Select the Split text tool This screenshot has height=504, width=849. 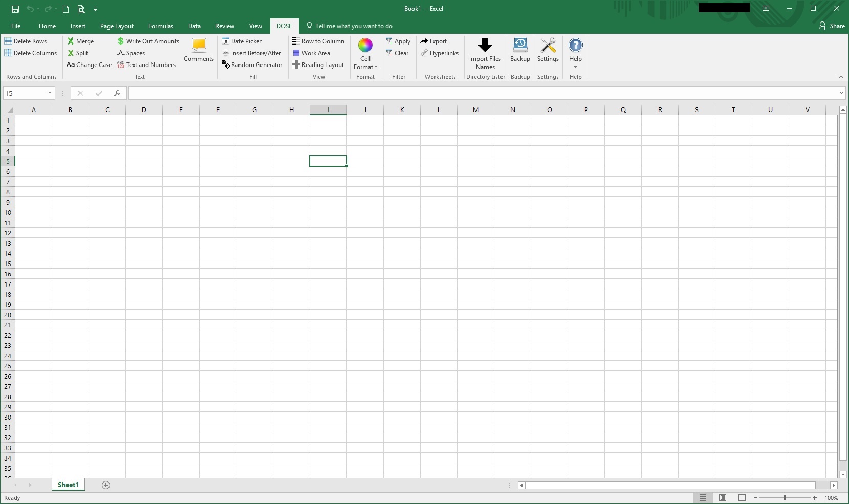click(78, 53)
